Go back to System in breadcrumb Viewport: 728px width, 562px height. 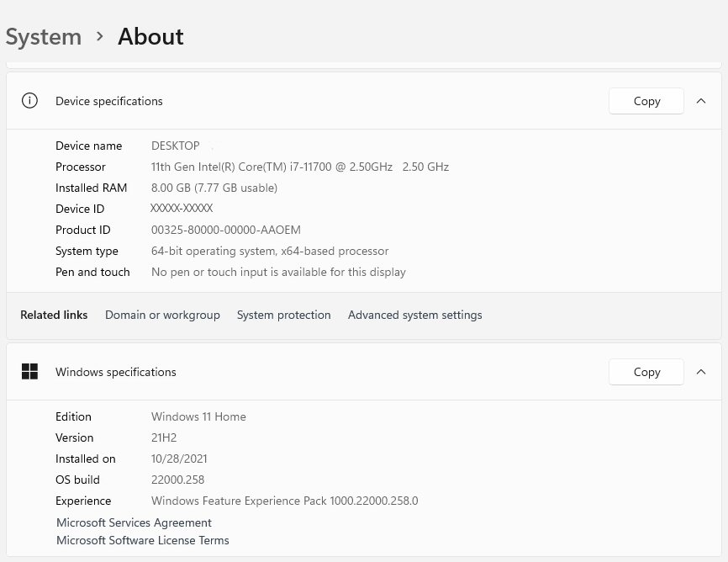tap(44, 37)
